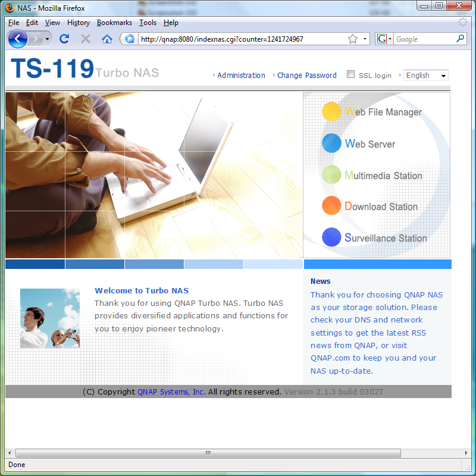Open the Multimedia Station text link
The height and width of the screenshot is (476, 476).
click(x=383, y=176)
